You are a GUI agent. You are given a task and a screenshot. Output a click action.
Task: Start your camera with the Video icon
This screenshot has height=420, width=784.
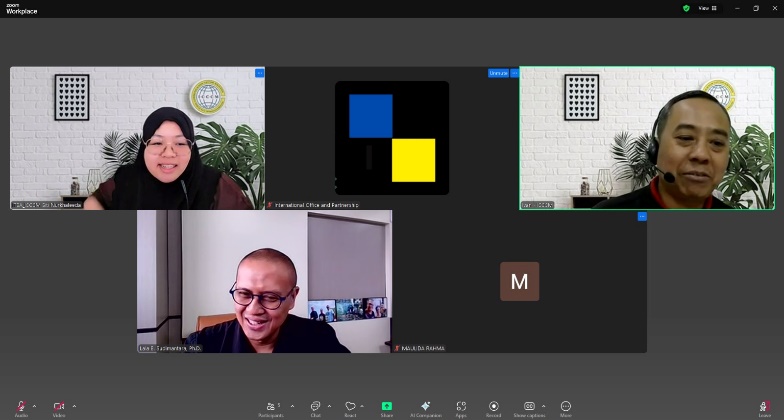click(x=59, y=406)
